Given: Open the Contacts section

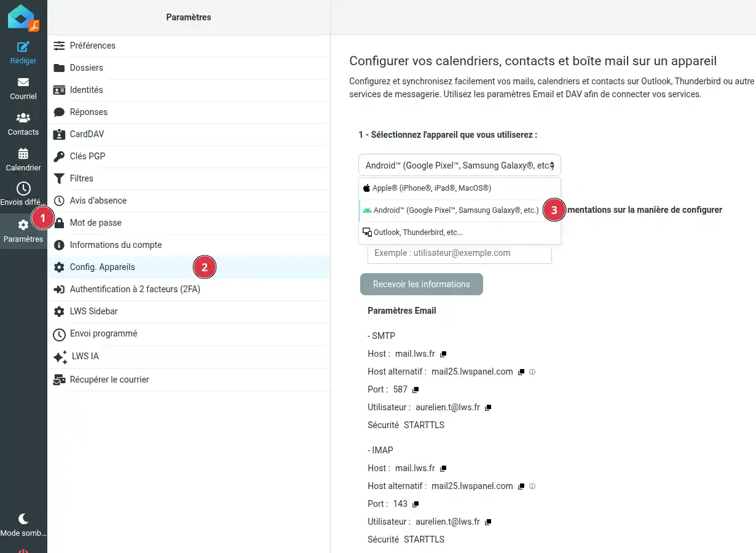Looking at the screenshot, I should coord(23,124).
